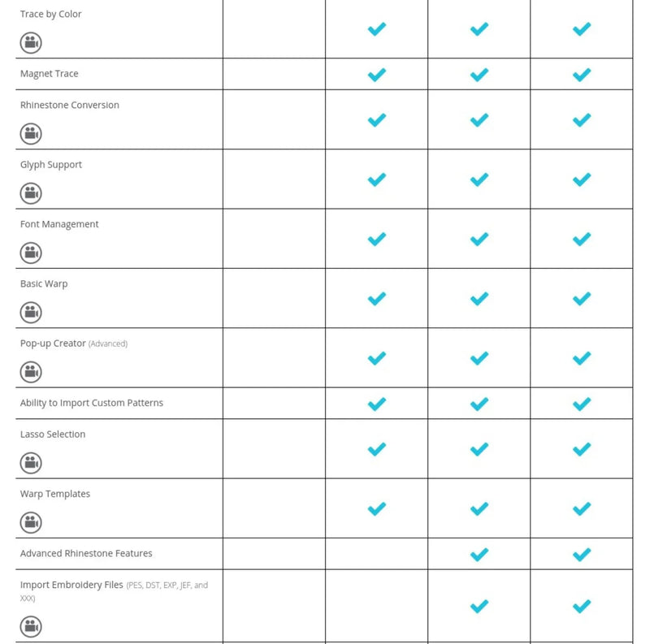Click the Import Embroidery Files label

click(71, 585)
